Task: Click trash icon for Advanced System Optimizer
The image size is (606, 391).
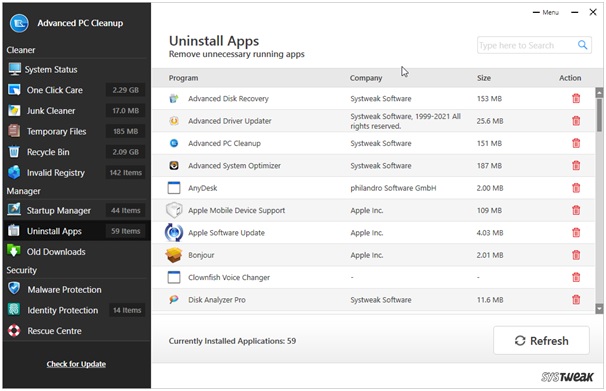Action: 576,166
